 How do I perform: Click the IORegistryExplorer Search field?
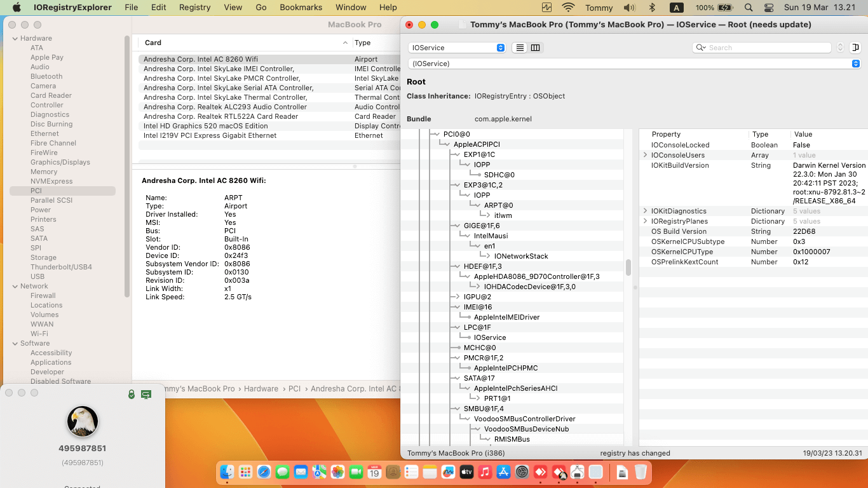click(x=762, y=48)
